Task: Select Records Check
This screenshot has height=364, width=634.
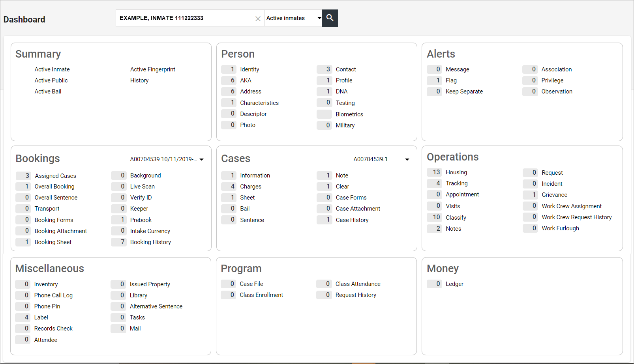Action: click(x=53, y=329)
